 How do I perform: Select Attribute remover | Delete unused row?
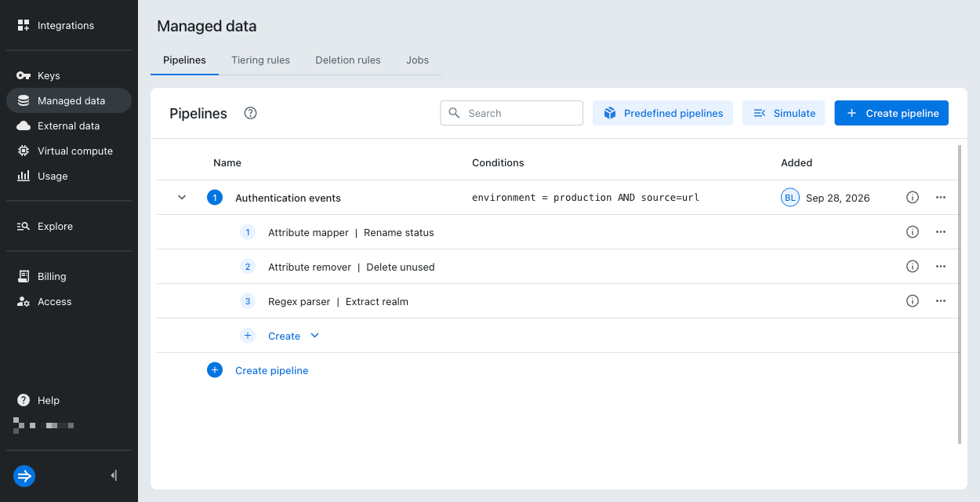(558, 267)
